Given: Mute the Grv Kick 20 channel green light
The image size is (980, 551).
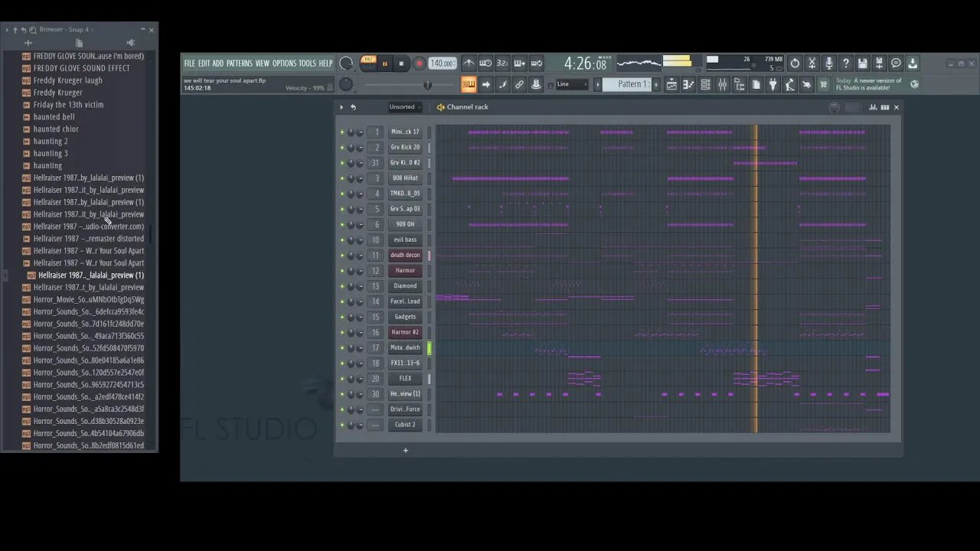Looking at the screenshot, I should pos(342,147).
